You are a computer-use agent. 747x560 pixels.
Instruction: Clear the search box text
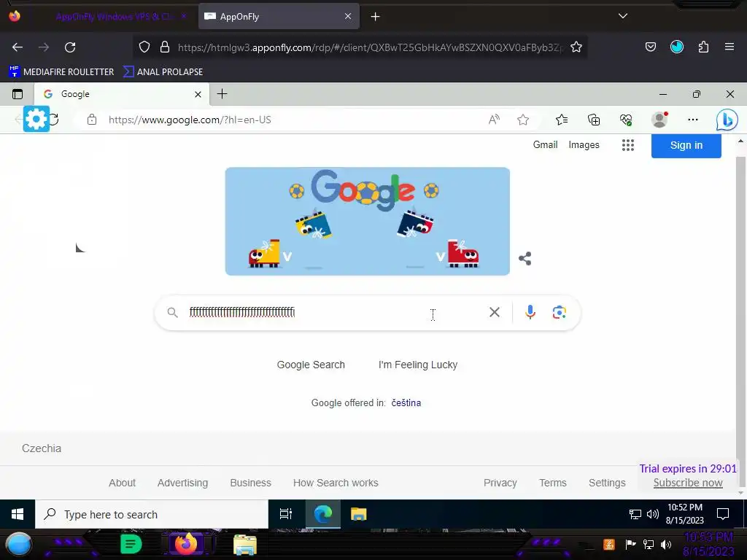(495, 312)
